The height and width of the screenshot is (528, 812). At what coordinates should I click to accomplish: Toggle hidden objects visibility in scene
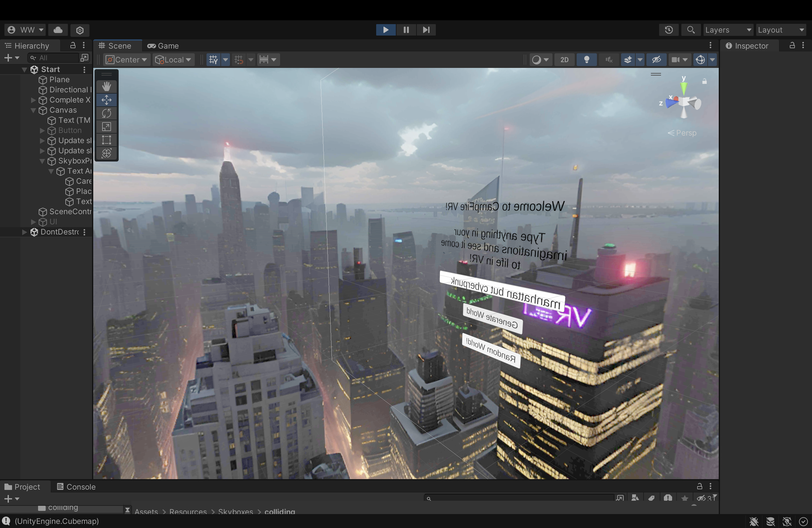(x=657, y=60)
